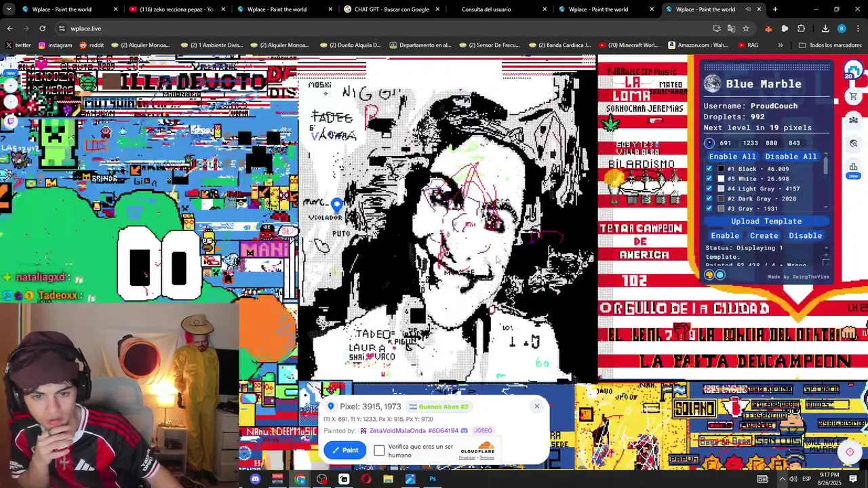
Task: Open the instagram bookmark
Action: click(x=55, y=45)
